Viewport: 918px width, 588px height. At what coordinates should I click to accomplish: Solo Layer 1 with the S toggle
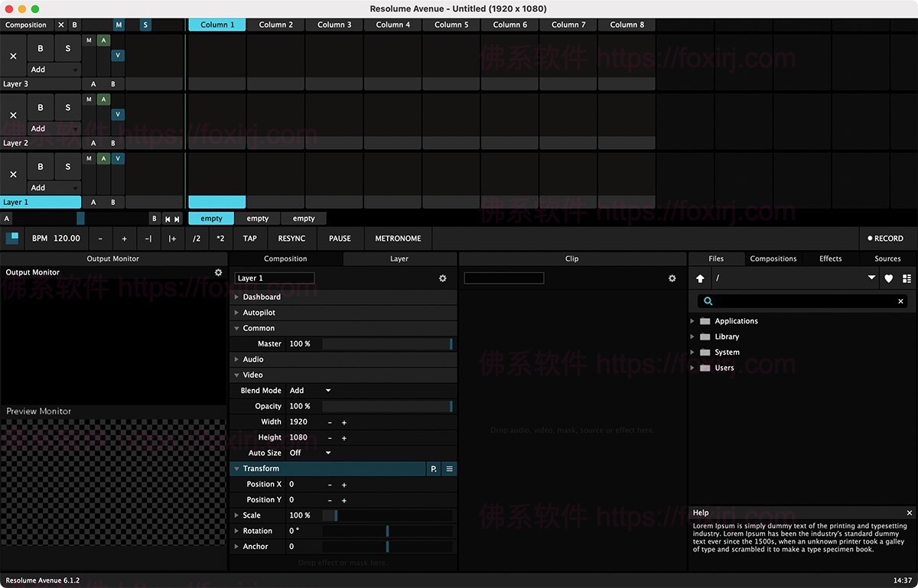tap(67, 167)
